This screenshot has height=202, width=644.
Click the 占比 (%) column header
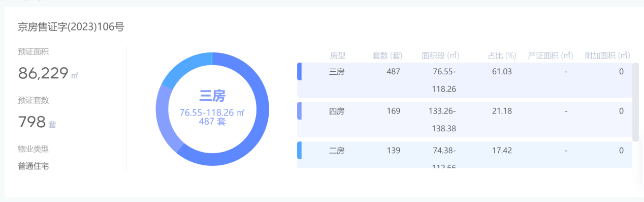coord(502,55)
